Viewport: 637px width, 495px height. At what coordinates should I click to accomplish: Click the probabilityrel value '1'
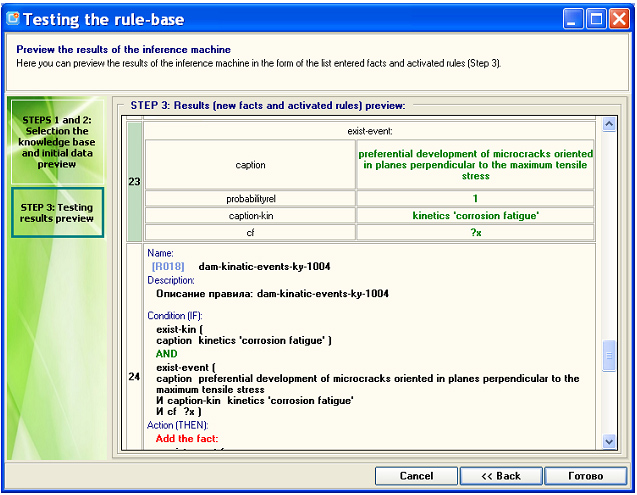point(475,199)
